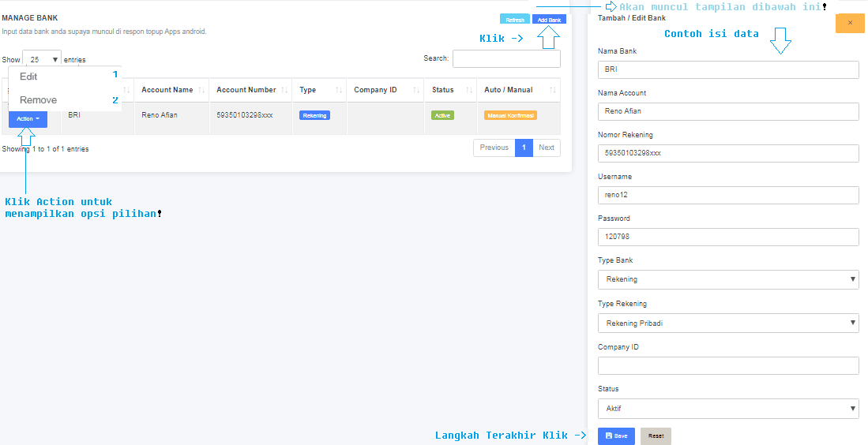This screenshot has height=445, width=868.
Task: Expand the Type Bank dropdown
Action: [x=727, y=279]
